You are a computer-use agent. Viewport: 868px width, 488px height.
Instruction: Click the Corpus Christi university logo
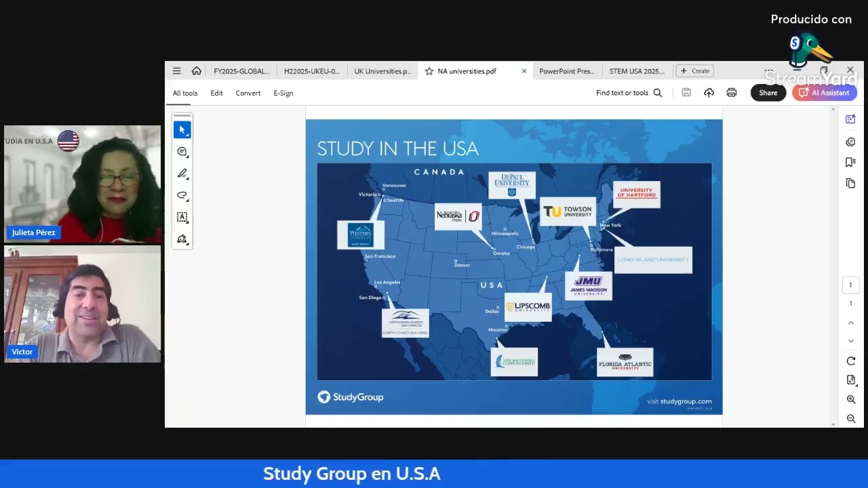point(515,362)
